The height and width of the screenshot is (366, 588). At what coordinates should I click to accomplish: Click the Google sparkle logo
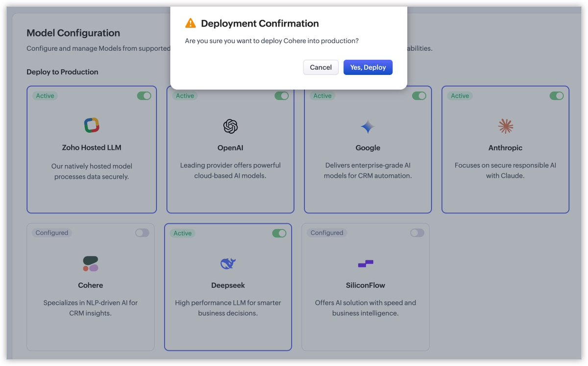pyautogui.click(x=367, y=127)
